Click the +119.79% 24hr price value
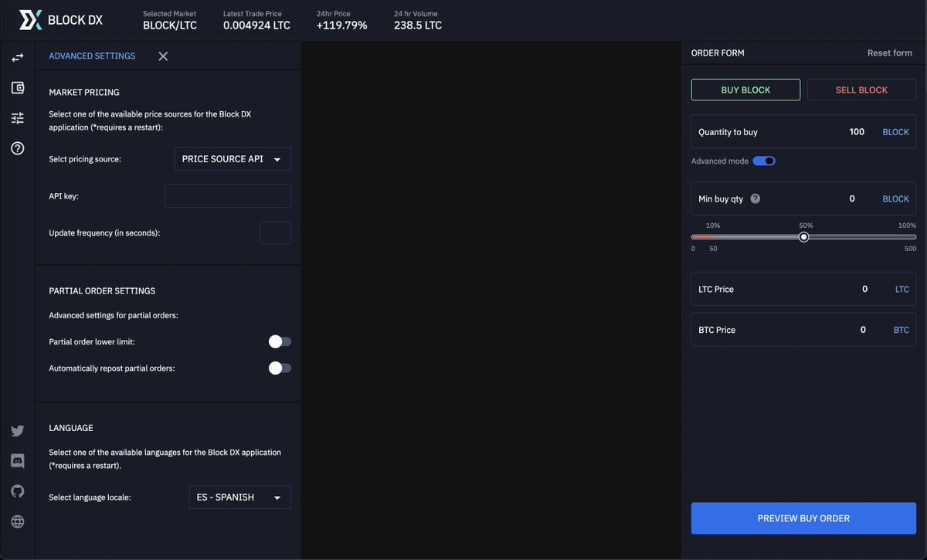Screen dimensions: 927x560 click(341, 25)
